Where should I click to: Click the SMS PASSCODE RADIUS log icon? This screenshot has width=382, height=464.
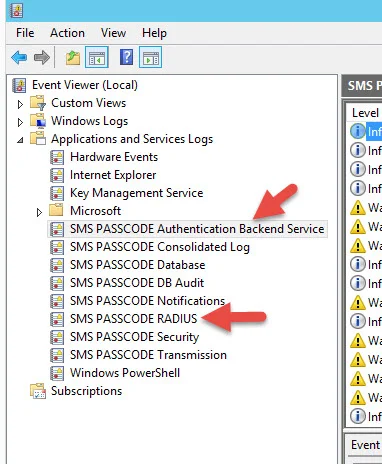57,319
